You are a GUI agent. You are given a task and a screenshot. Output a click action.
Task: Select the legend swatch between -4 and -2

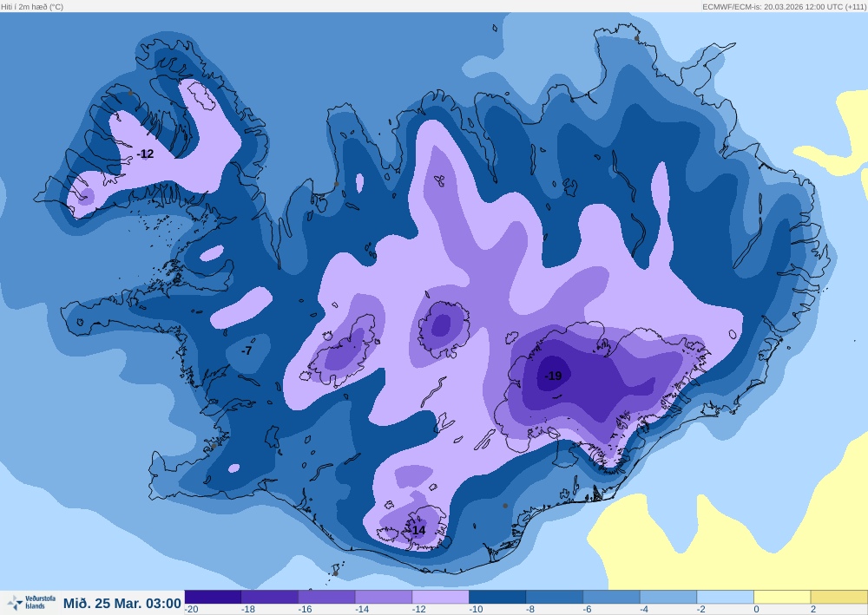(x=668, y=597)
